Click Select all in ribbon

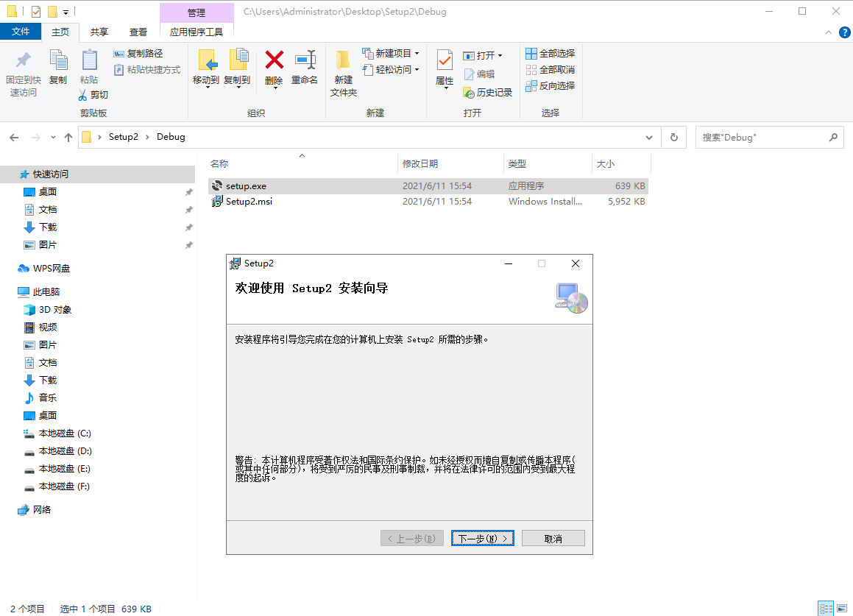coord(550,53)
